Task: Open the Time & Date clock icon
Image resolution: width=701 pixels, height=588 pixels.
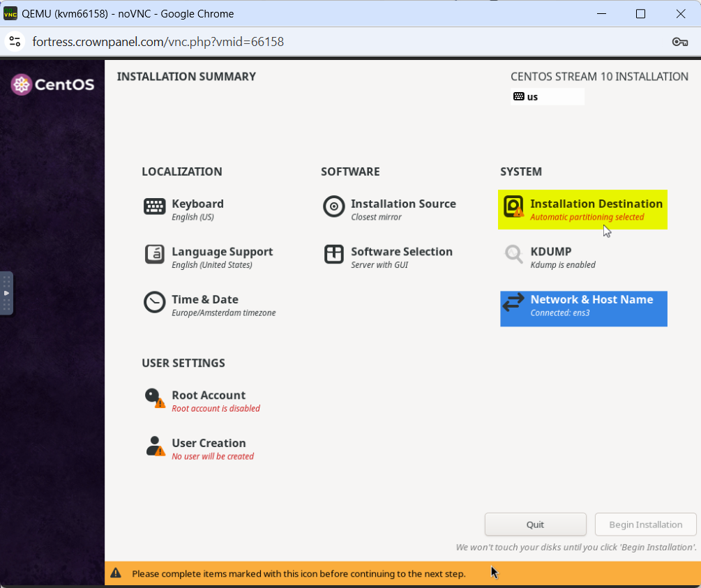Action: point(154,302)
